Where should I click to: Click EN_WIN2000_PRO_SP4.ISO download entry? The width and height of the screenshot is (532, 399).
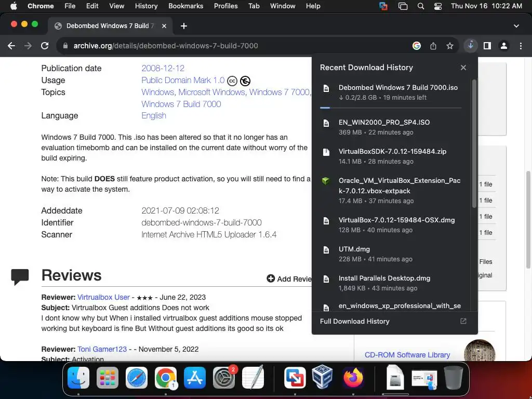[x=392, y=127]
